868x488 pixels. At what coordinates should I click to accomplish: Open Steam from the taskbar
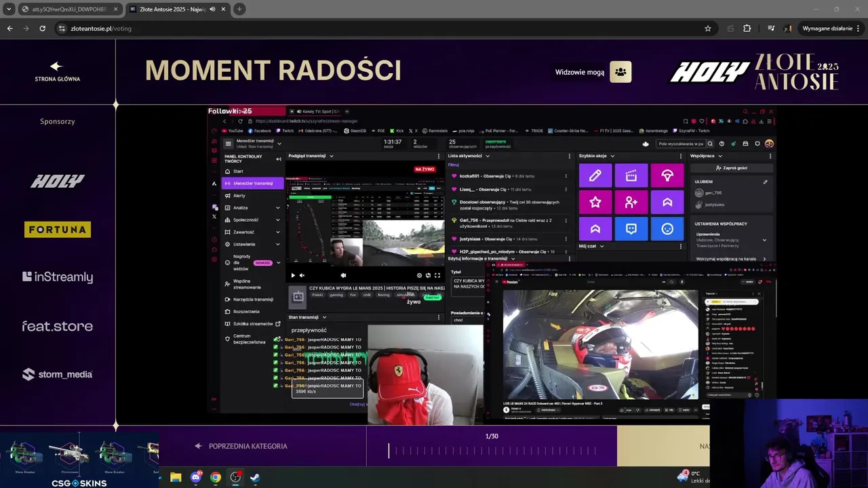[x=255, y=477]
